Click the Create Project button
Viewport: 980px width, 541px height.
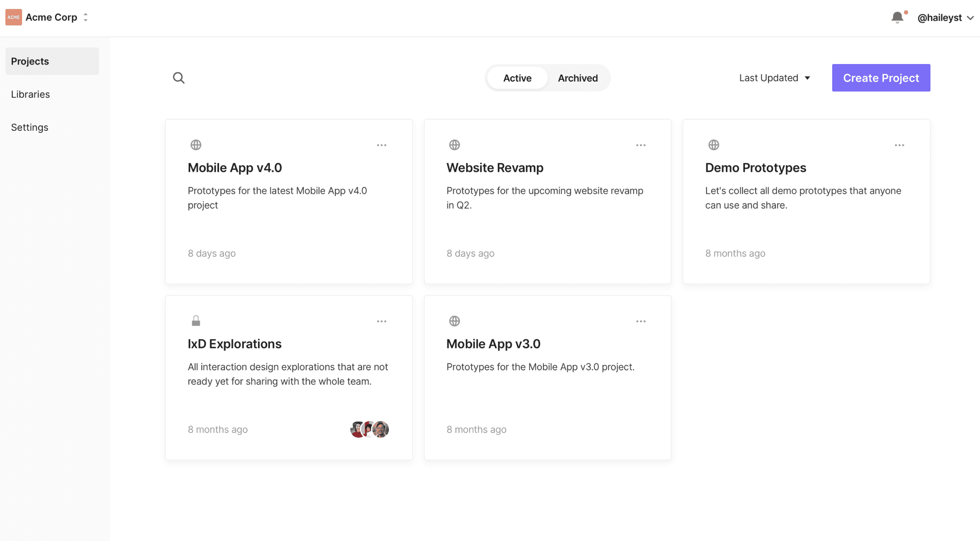(881, 78)
